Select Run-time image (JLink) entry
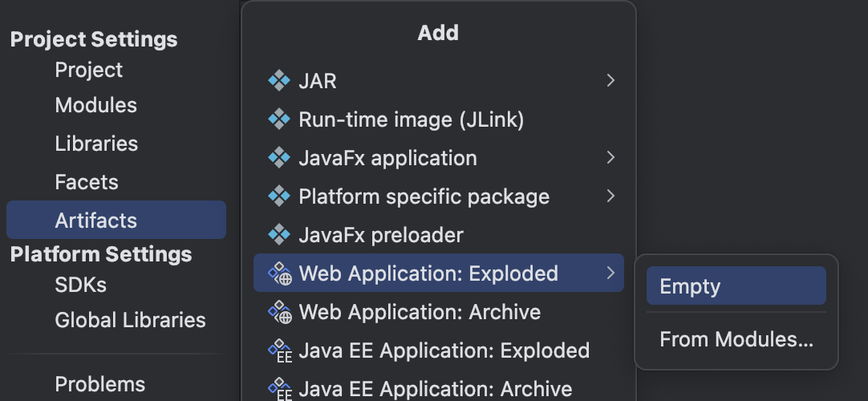The width and height of the screenshot is (868, 401). pyautogui.click(x=439, y=119)
